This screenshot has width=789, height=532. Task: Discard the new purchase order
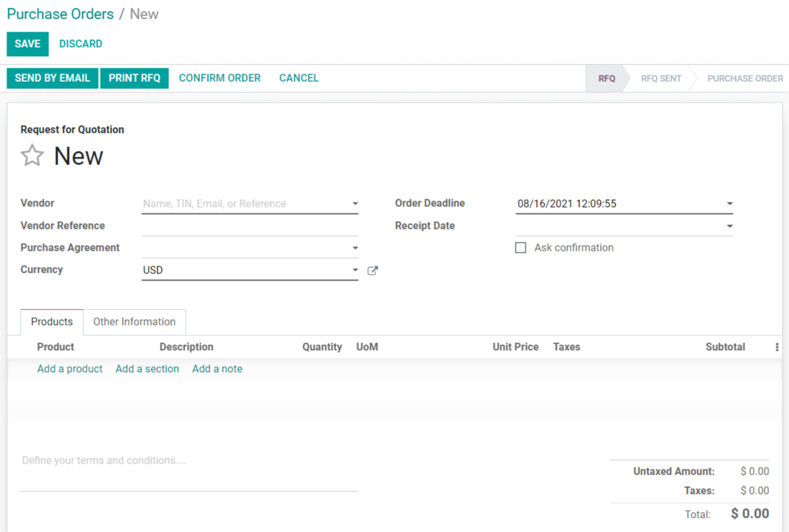point(81,44)
